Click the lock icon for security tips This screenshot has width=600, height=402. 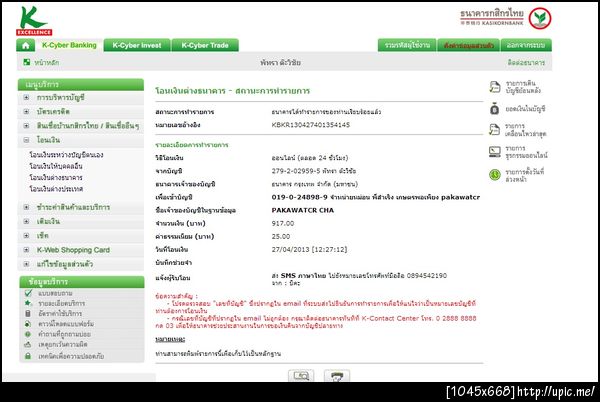click(28, 356)
